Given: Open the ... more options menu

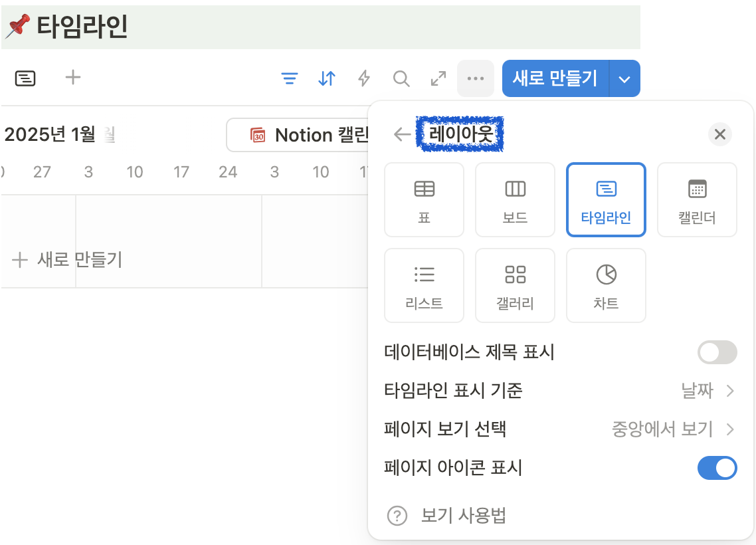Looking at the screenshot, I should [x=476, y=78].
